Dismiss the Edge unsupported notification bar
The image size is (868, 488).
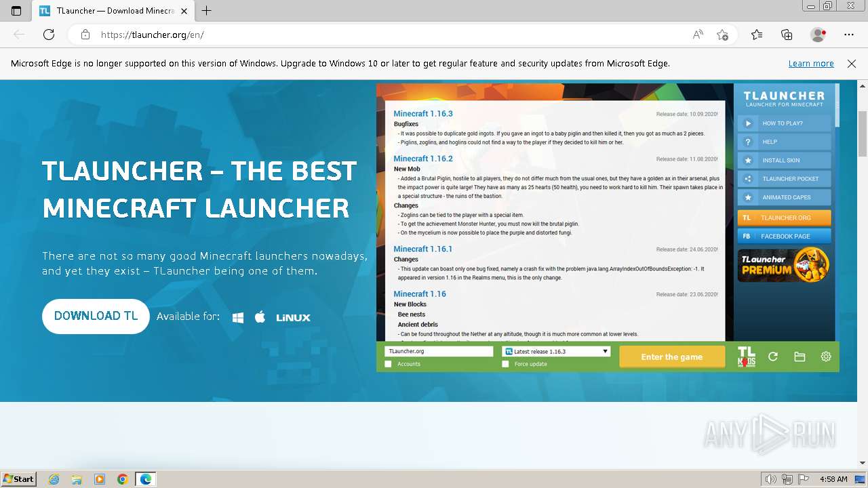tap(852, 64)
